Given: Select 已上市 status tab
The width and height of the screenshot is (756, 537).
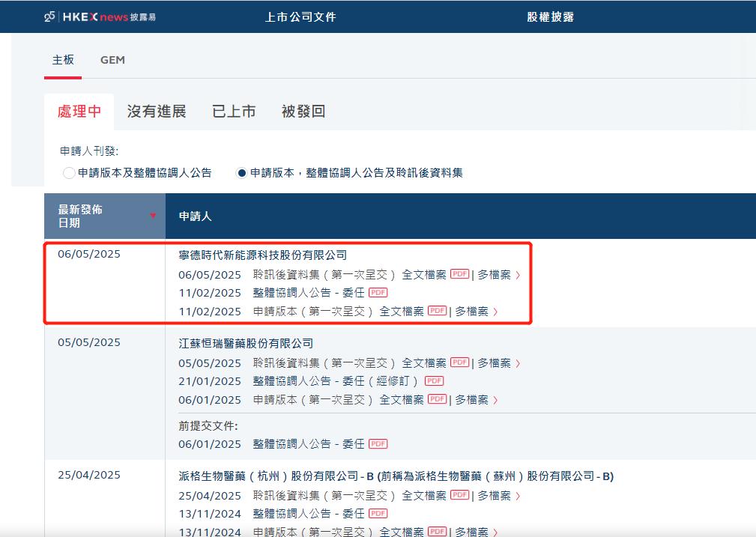Looking at the screenshot, I should [234, 112].
